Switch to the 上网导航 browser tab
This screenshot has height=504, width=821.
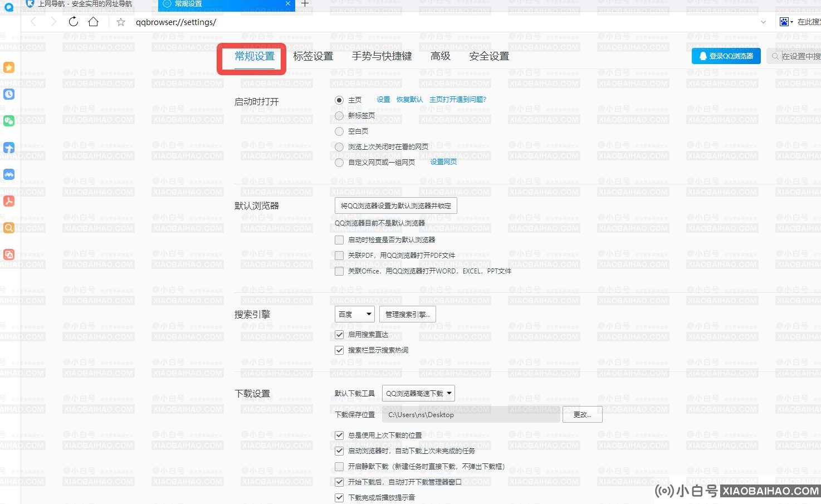(85, 4)
